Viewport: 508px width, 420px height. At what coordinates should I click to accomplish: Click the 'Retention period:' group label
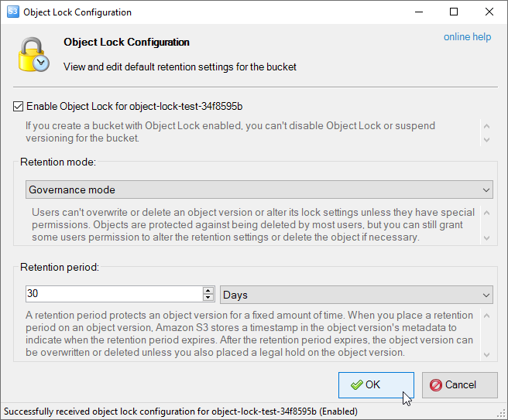(60, 268)
